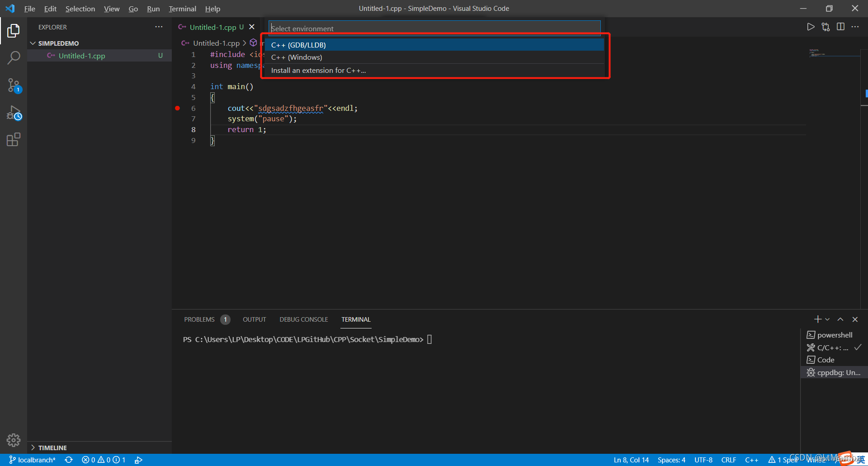
Task: Open the VS Code application menu icon
Action: pyautogui.click(x=10, y=9)
